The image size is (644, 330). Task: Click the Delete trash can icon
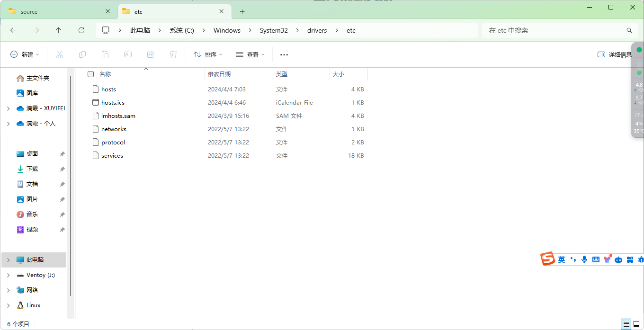pos(173,55)
